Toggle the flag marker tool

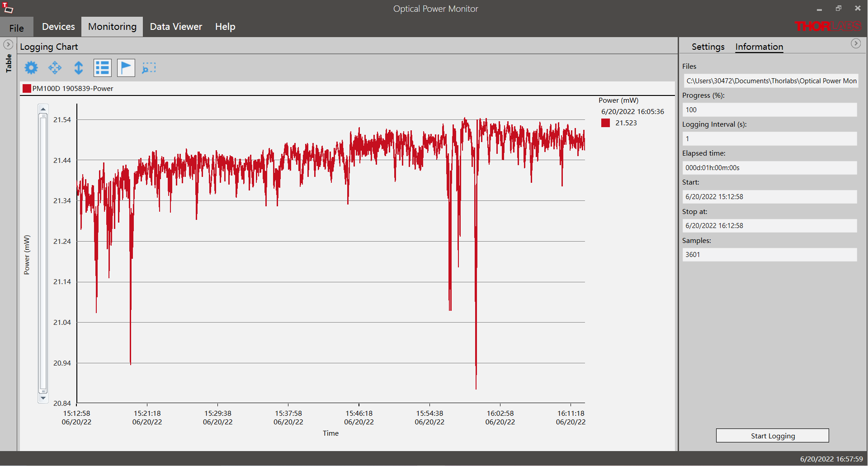126,68
